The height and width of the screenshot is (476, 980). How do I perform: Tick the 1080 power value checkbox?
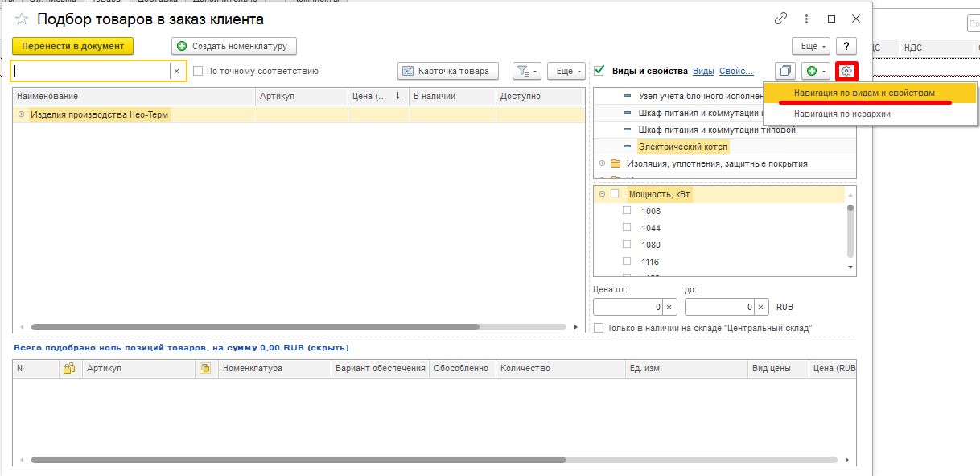(x=627, y=244)
